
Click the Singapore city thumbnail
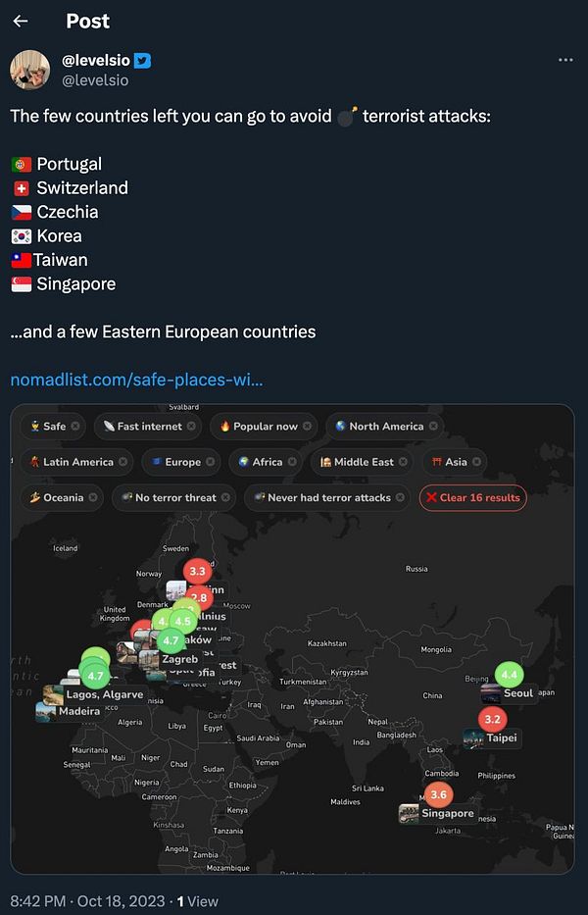pyautogui.click(x=409, y=814)
